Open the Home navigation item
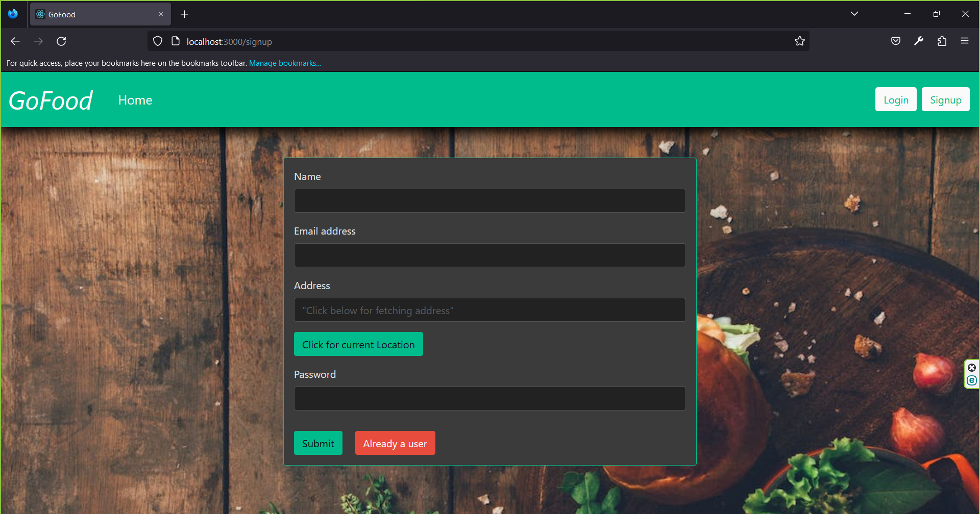 click(135, 100)
